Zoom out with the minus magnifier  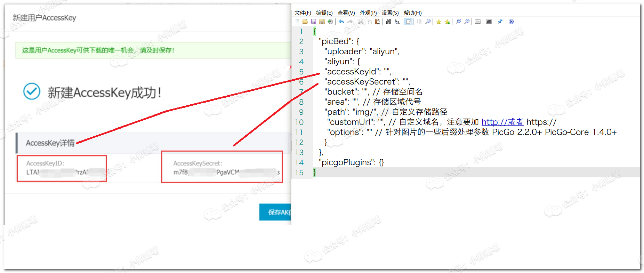pos(467,22)
